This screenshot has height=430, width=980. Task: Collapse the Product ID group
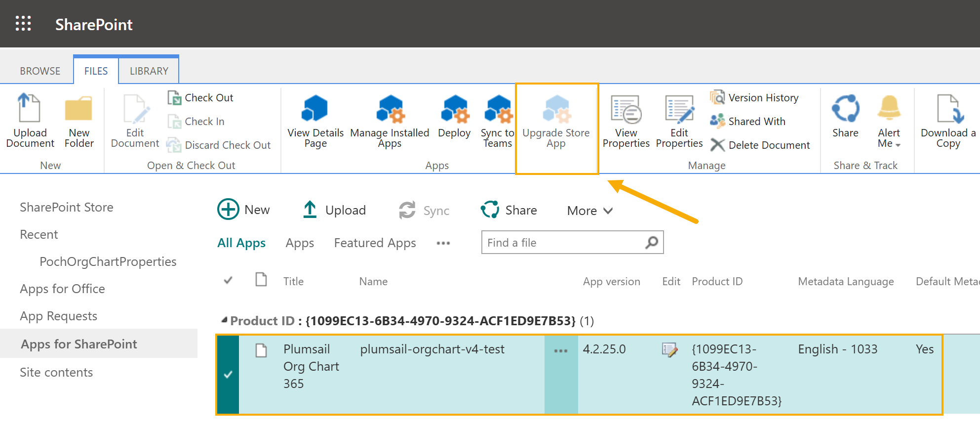coord(225,320)
